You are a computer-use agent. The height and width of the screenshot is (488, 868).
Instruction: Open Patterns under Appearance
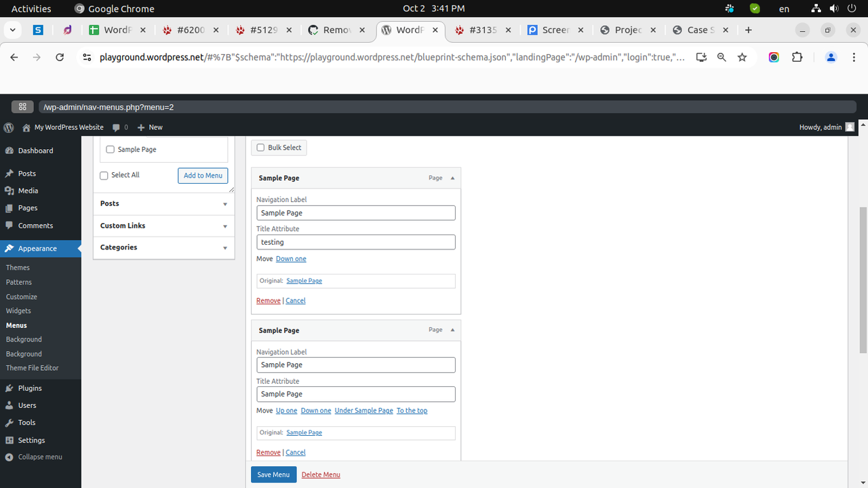coord(19,282)
